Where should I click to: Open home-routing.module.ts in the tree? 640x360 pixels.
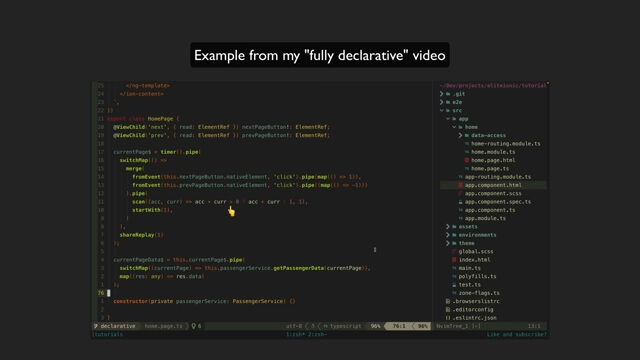coord(505,144)
